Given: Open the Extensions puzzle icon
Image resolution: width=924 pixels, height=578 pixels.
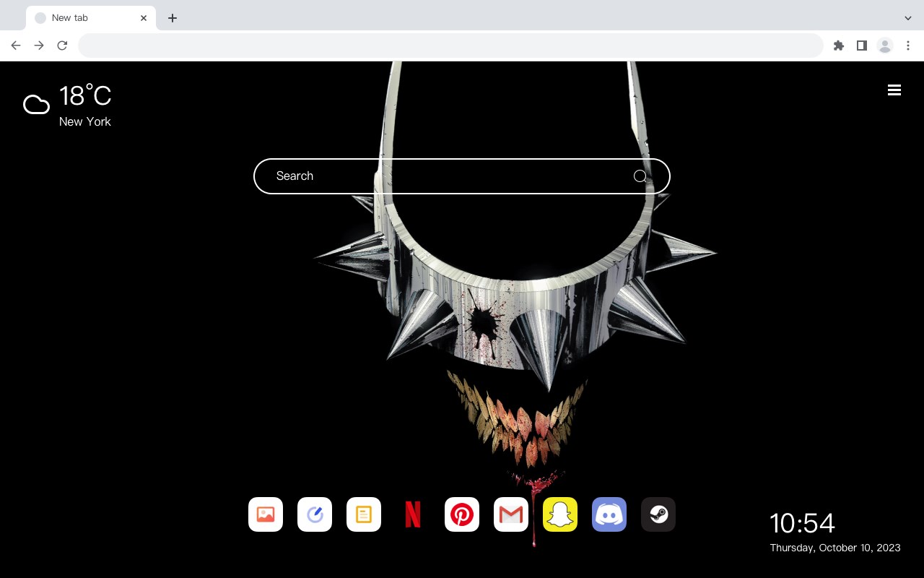Looking at the screenshot, I should [839, 46].
